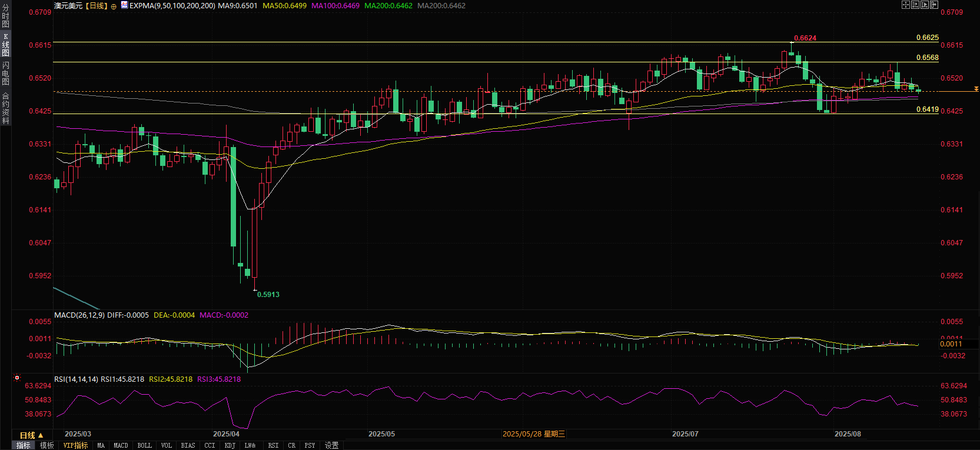This screenshot has width=980, height=450.
Task: Choose the MA indicator button
Action: tap(101, 445)
